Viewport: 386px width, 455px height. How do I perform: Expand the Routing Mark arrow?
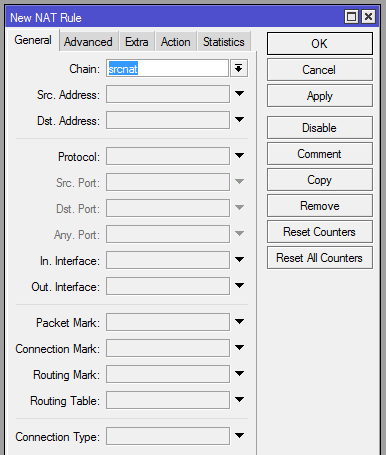point(239,374)
